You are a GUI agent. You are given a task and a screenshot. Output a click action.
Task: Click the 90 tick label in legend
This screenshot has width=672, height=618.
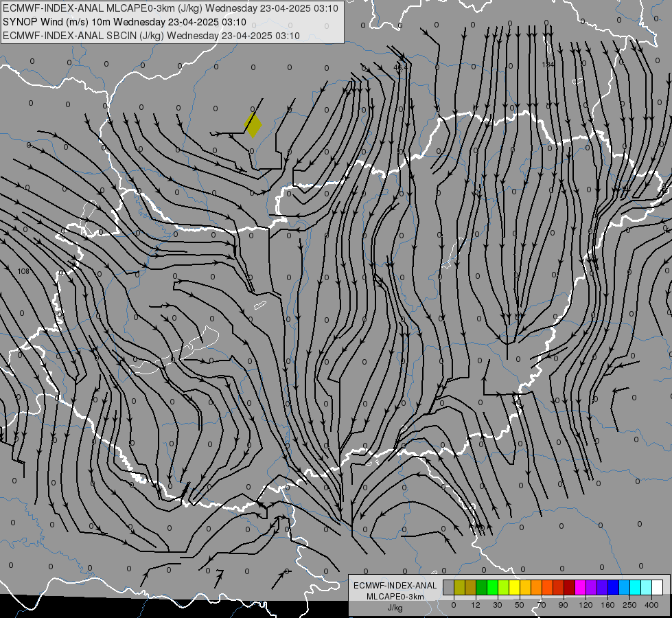pos(563,605)
